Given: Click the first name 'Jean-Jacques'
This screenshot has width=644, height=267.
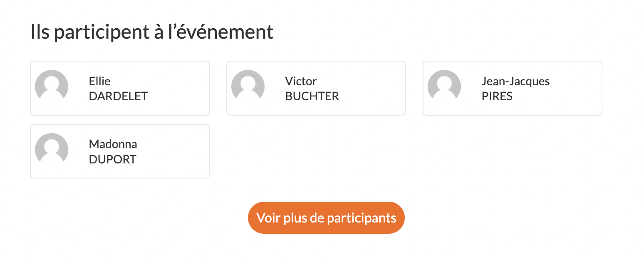Looking at the screenshot, I should tap(515, 81).
